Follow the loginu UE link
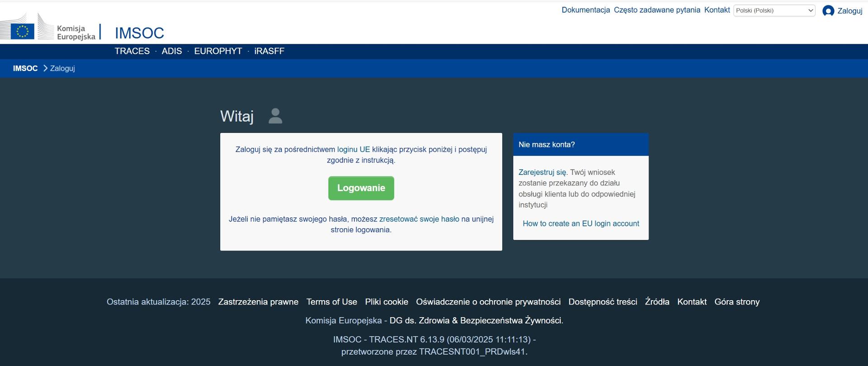 coord(354,149)
